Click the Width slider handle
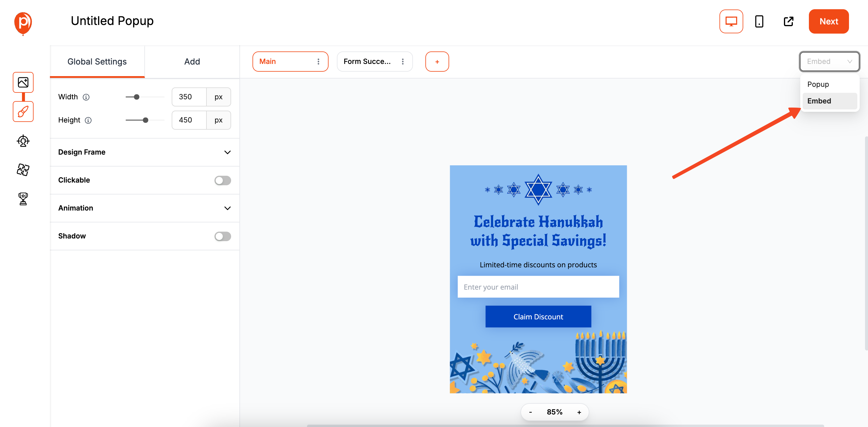This screenshot has height=427, width=868. tap(136, 97)
